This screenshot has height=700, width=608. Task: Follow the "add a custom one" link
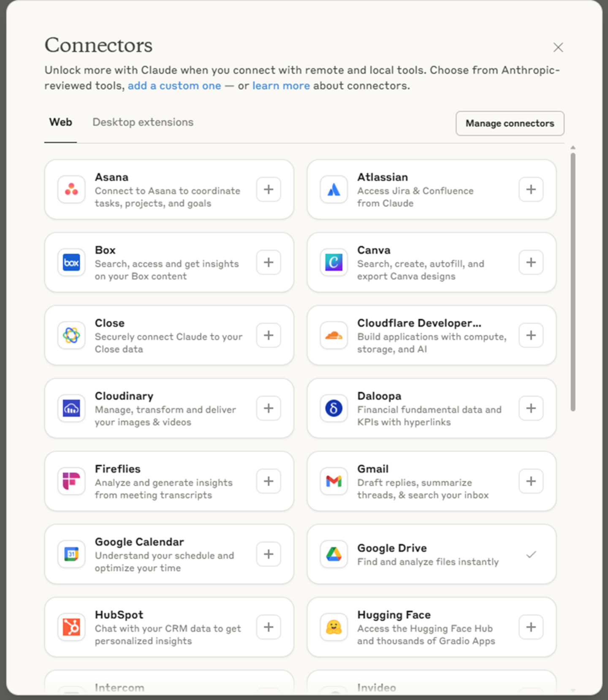(x=174, y=86)
